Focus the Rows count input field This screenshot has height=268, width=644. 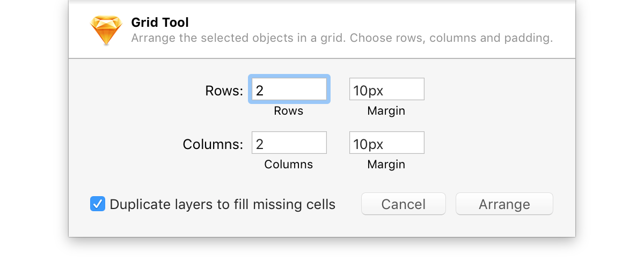(289, 90)
